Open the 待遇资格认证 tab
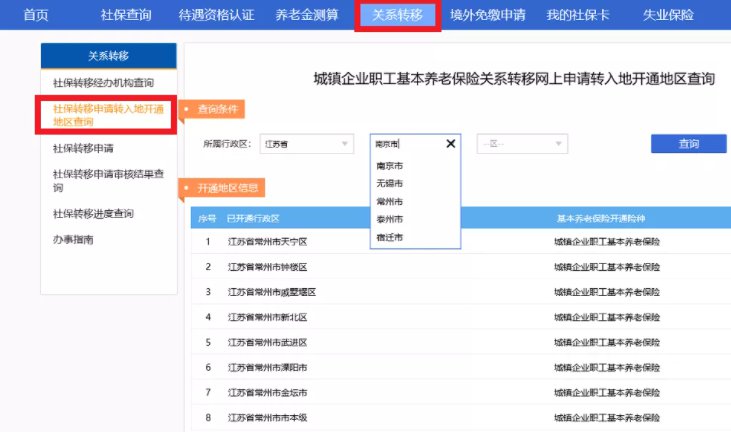 tap(216, 15)
